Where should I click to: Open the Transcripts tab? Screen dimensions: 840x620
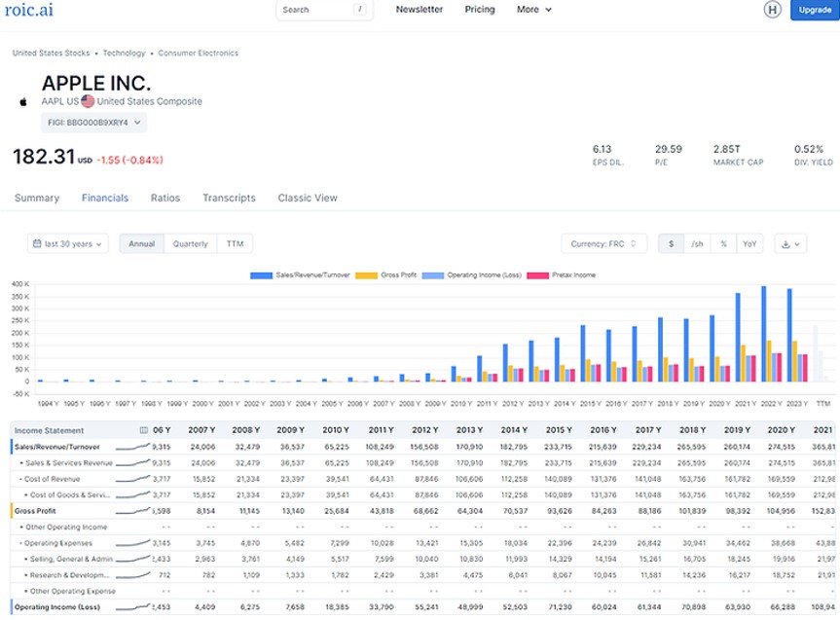pos(229,198)
